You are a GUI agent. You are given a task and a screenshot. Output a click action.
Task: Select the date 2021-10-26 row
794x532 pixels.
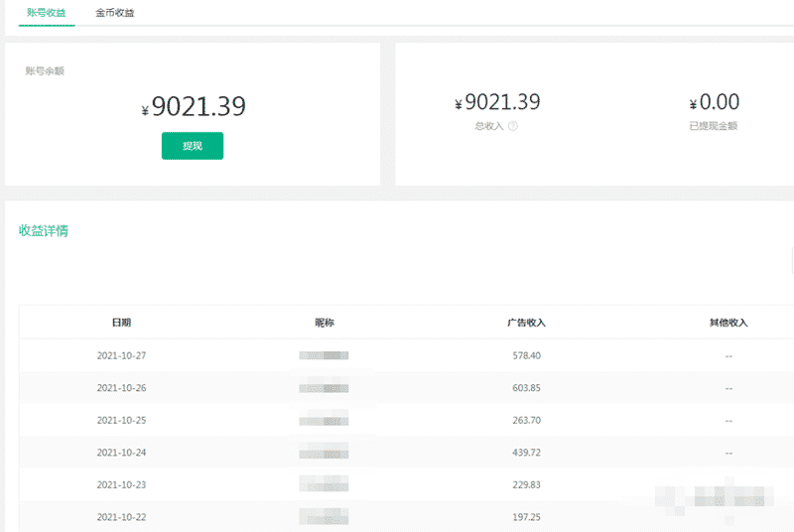click(x=407, y=388)
